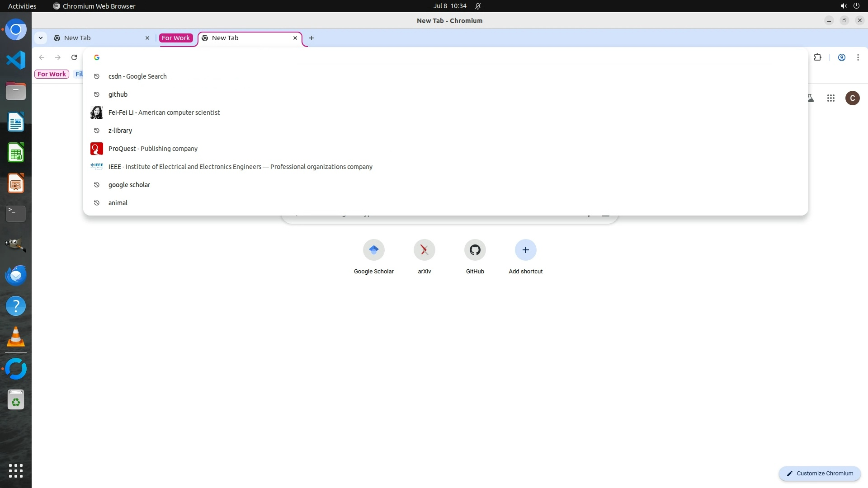The width and height of the screenshot is (868, 488).
Task: Open Google apps grid icon
Action: 830,98
